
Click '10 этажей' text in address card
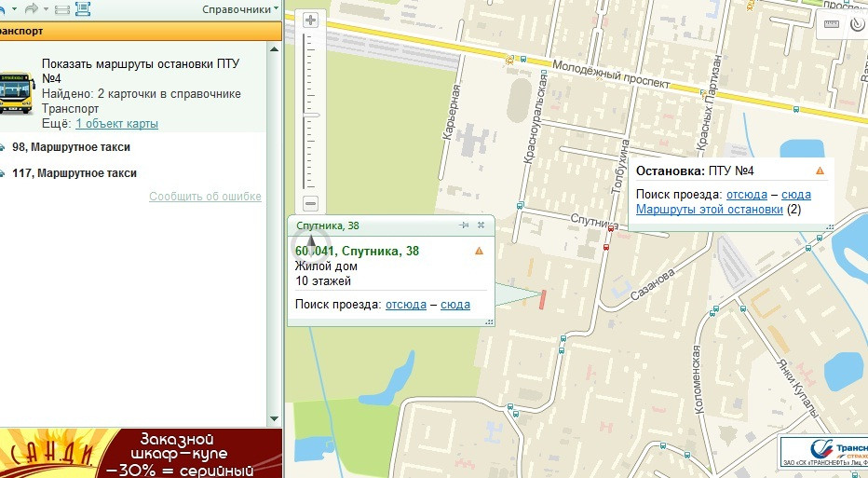(x=323, y=280)
